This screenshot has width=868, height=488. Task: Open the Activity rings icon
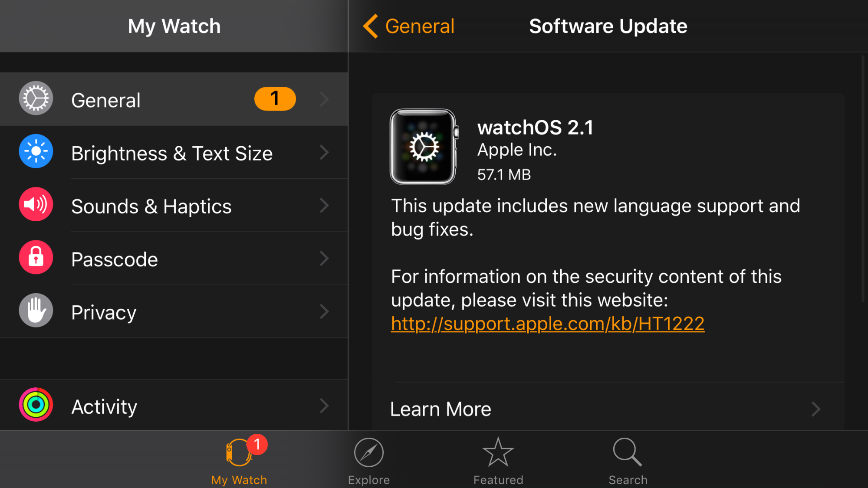pyautogui.click(x=36, y=406)
